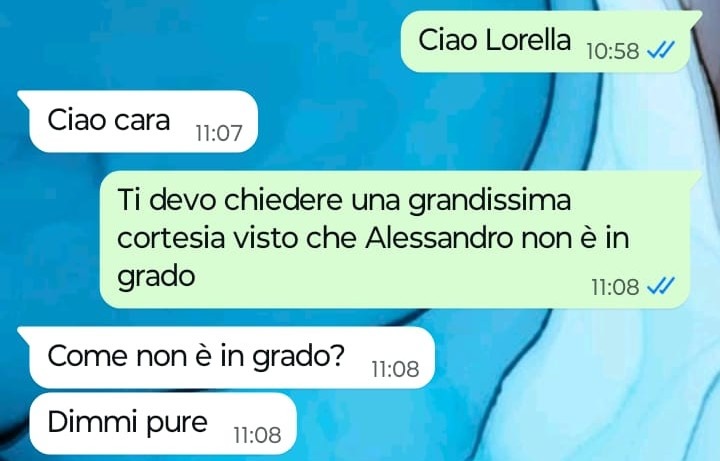The image size is (720, 461).
Task: Tap the 'Dimmi pure' message bubble
Action: (x=158, y=423)
